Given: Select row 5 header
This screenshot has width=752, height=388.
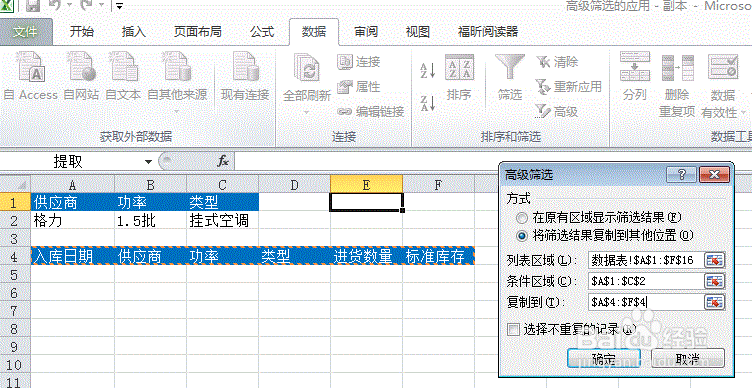Looking at the screenshot, I should [x=15, y=275].
